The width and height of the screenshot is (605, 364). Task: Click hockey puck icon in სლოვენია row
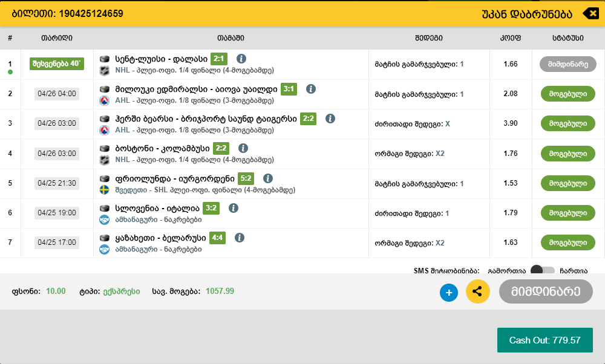tap(105, 208)
